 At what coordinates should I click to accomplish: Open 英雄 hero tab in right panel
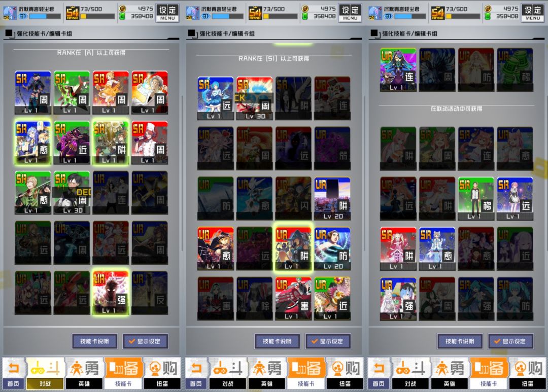pyautogui.click(x=450, y=373)
